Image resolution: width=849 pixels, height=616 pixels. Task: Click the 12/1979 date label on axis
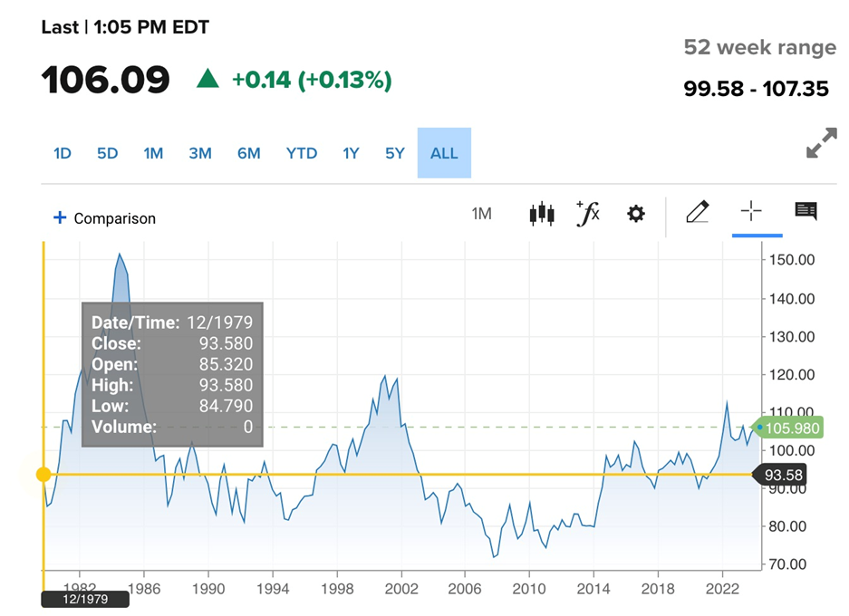[x=84, y=600]
